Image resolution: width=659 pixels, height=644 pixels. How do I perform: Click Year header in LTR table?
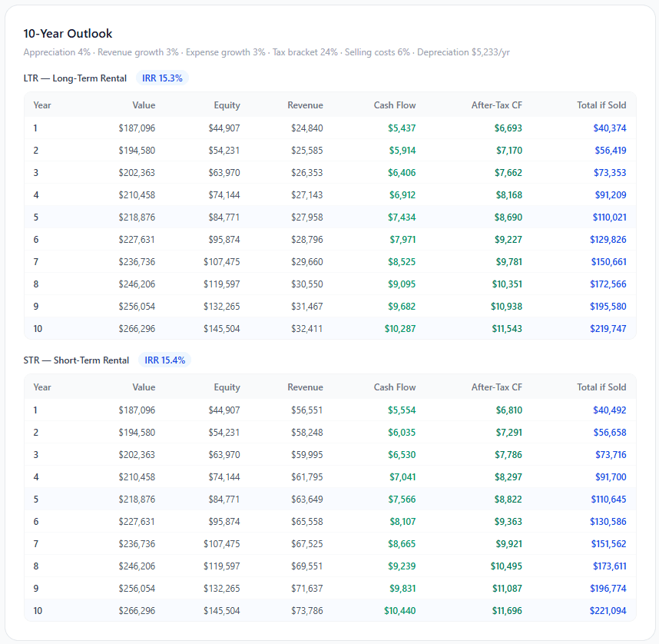click(x=42, y=105)
